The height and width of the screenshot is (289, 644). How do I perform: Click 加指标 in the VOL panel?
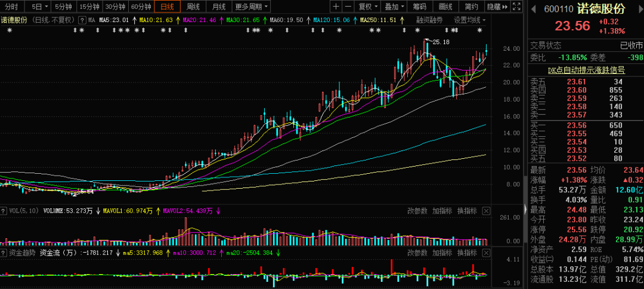click(x=442, y=211)
